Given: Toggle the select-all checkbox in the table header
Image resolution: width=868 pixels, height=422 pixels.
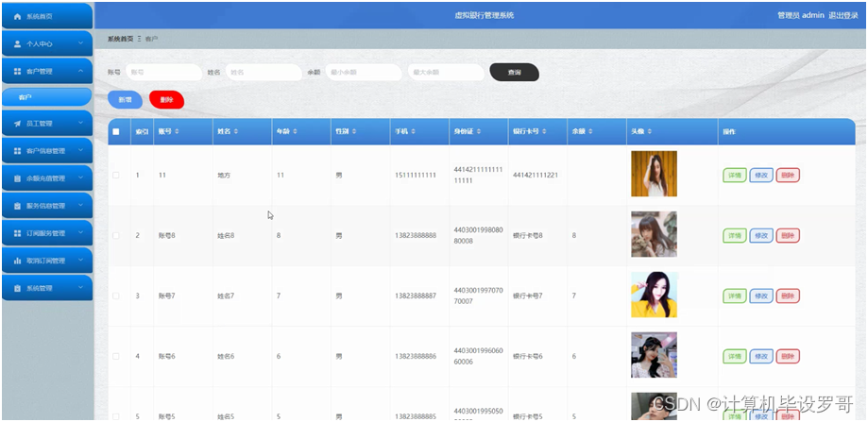Looking at the screenshot, I should click(x=115, y=131).
